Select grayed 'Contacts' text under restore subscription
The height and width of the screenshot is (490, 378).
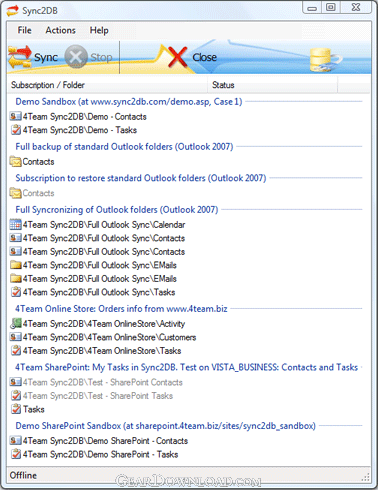pyautogui.click(x=38, y=193)
